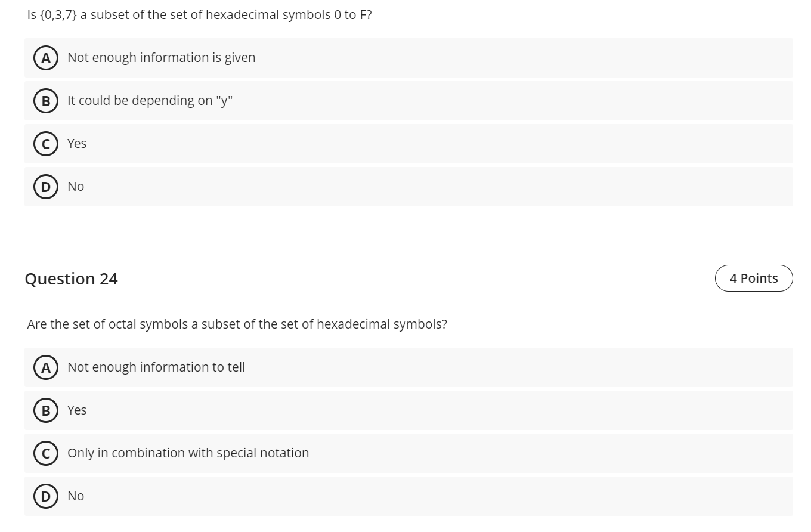Click the circled A icon in Question 24
Screen dimensions: 811x532
(46, 367)
